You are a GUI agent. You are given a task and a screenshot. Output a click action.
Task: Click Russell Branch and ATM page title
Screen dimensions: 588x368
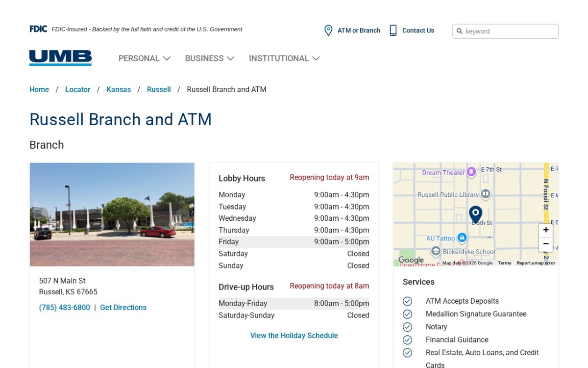pyautogui.click(x=121, y=119)
